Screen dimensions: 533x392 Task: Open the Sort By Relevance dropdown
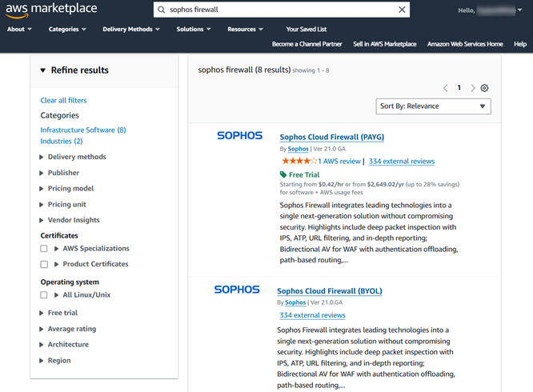coord(433,106)
